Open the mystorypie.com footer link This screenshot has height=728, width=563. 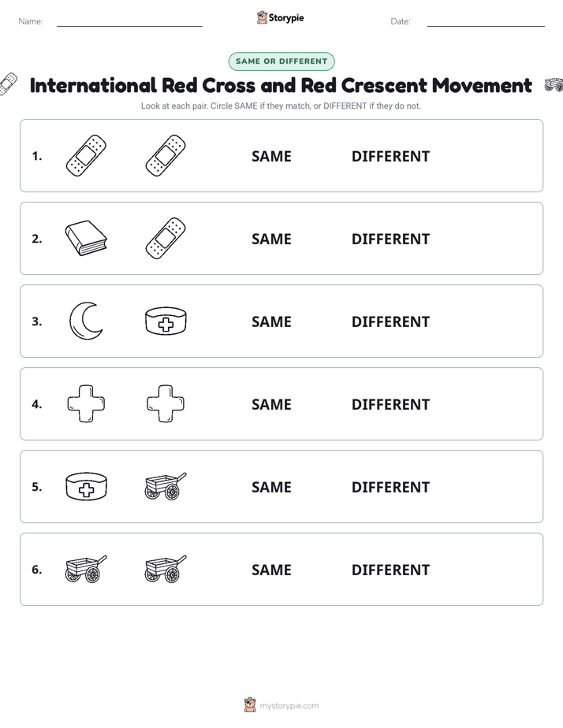point(289,706)
